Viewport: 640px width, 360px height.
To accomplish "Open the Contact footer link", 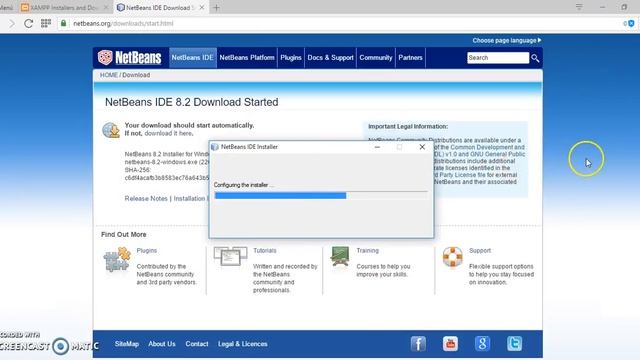I will tap(197, 344).
